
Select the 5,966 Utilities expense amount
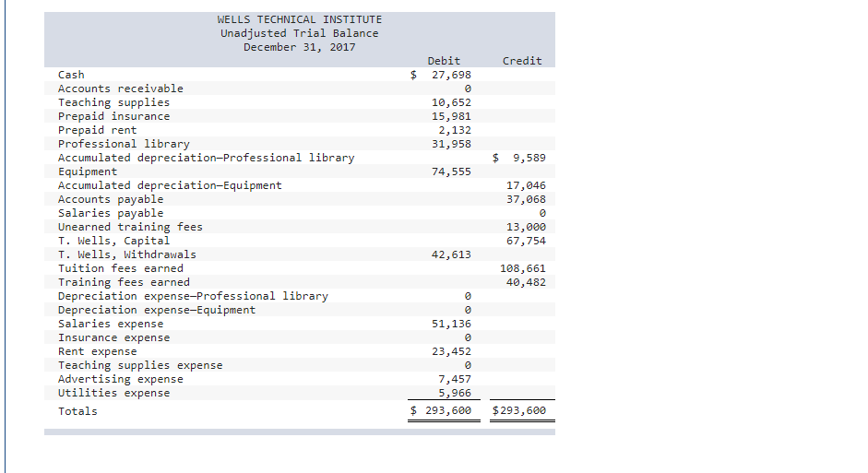tap(455, 393)
